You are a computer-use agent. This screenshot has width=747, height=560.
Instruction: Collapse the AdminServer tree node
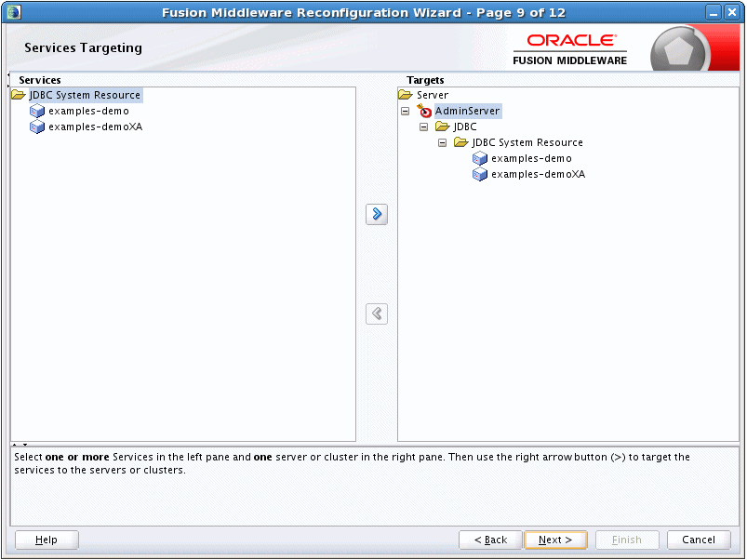pyautogui.click(x=405, y=111)
